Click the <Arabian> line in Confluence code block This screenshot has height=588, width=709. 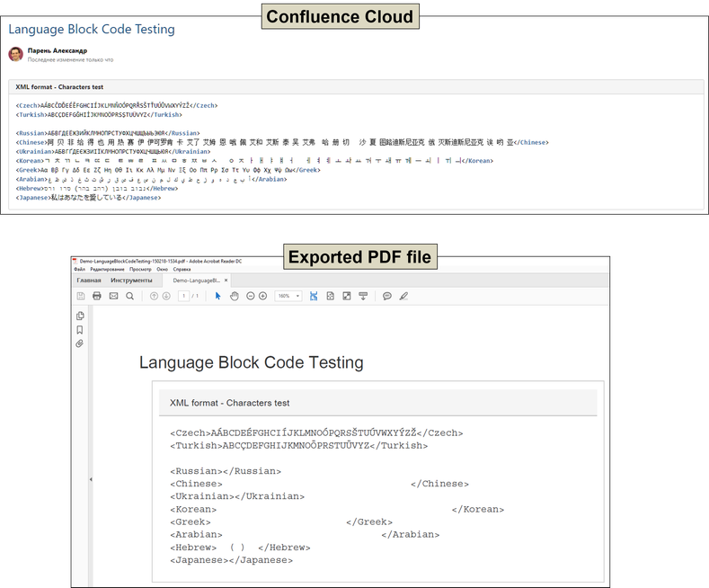pyautogui.click(x=152, y=179)
